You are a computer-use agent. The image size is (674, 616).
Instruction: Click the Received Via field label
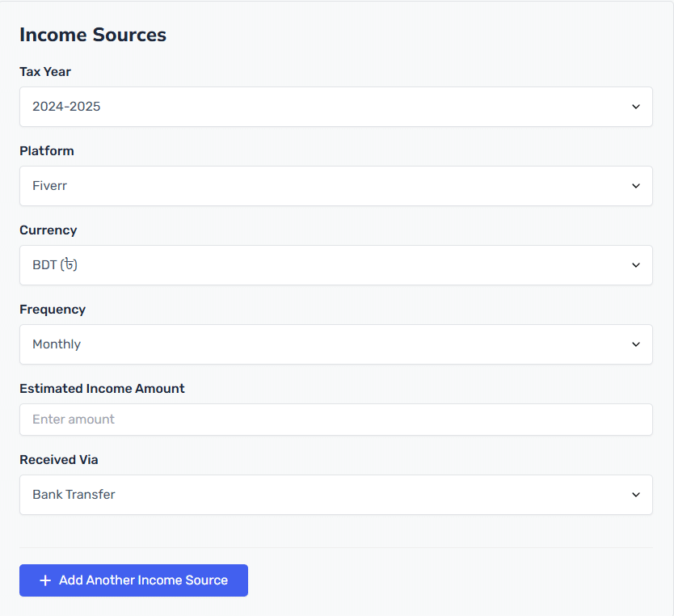pyautogui.click(x=59, y=460)
